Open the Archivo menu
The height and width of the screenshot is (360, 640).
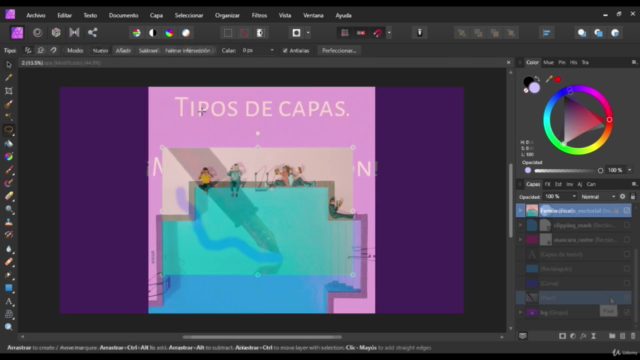click(x=36, y=16)
